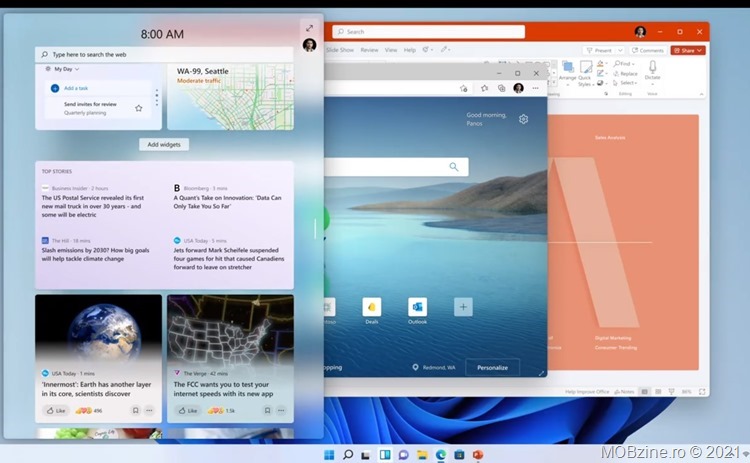Open the Arrange tool in the ribbon

568,71
